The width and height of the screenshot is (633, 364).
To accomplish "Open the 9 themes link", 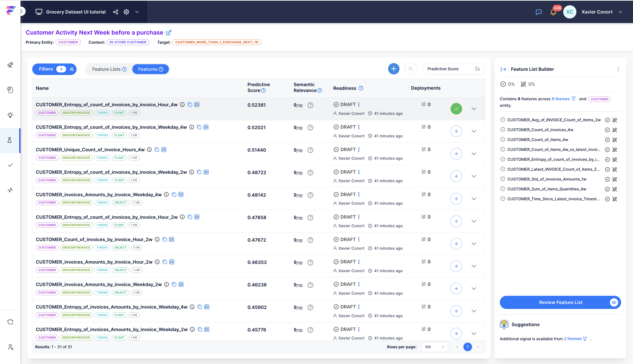I will click(561, 99).
